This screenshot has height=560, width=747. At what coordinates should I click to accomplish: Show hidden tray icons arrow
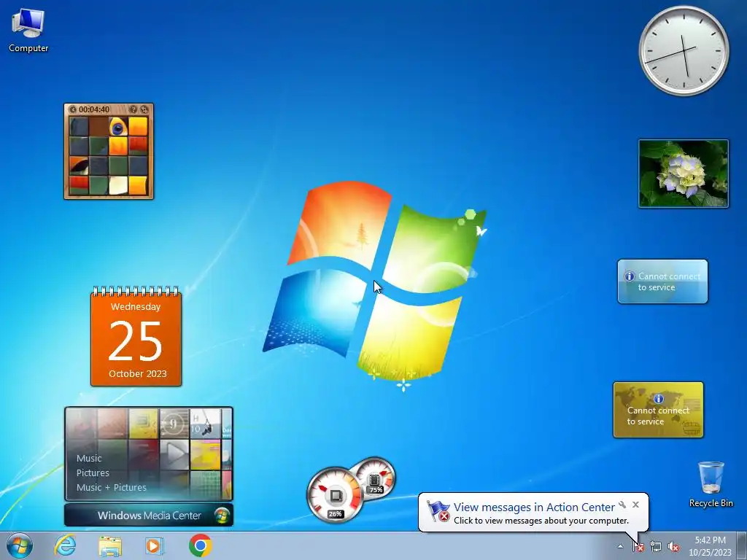coord(620,546)
